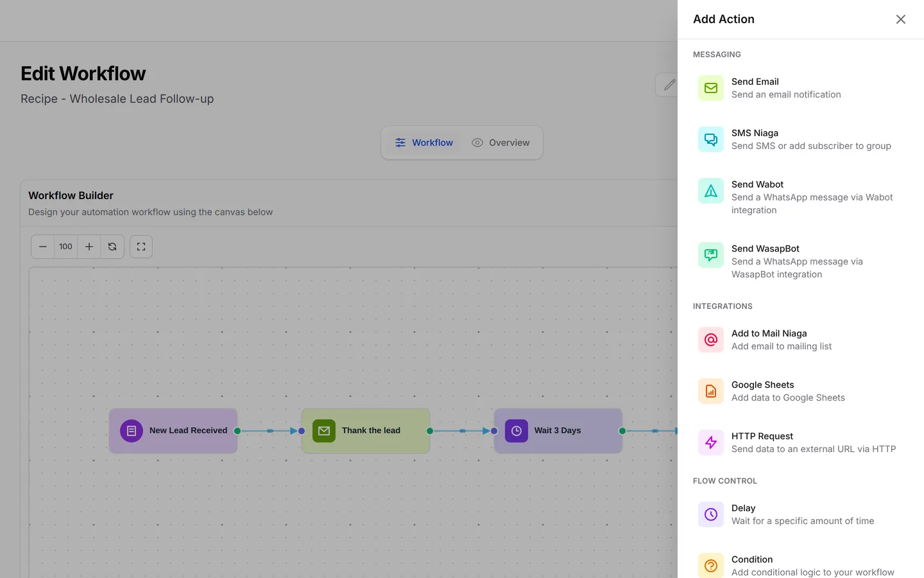Choose the SMS Niaga action
924x578 pixels.
pyautogui.click(x=801, y=139)
